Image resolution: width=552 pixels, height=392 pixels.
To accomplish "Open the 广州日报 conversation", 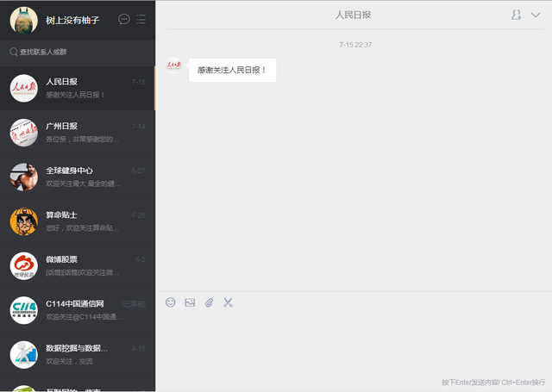I will 78,133.
